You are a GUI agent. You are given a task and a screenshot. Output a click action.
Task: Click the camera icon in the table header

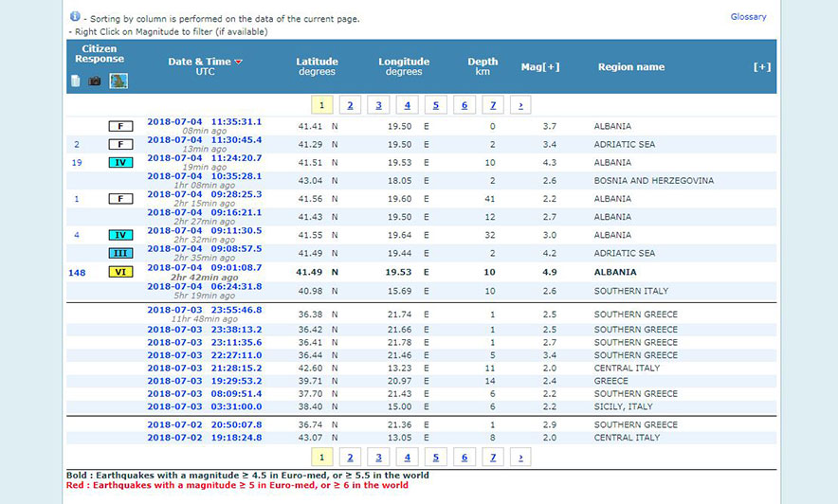click(95, 81)
